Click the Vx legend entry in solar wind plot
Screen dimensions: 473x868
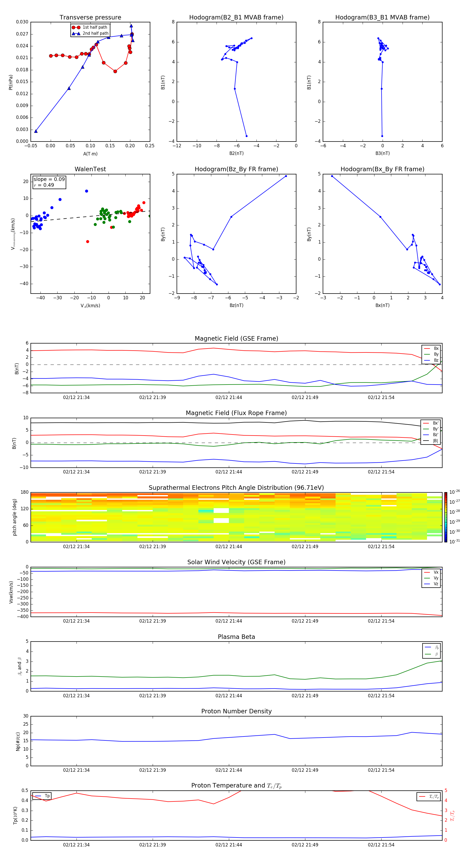(431, 573)
